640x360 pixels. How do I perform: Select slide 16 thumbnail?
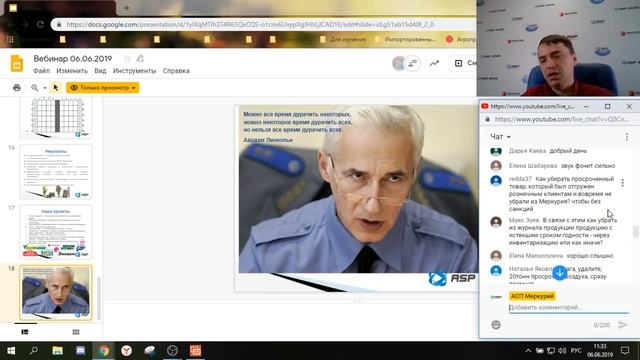click(56, 171)
